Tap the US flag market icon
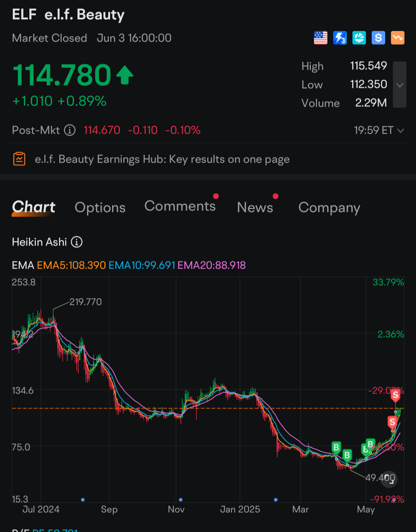416x532 pixels. [x=320, y=38]
